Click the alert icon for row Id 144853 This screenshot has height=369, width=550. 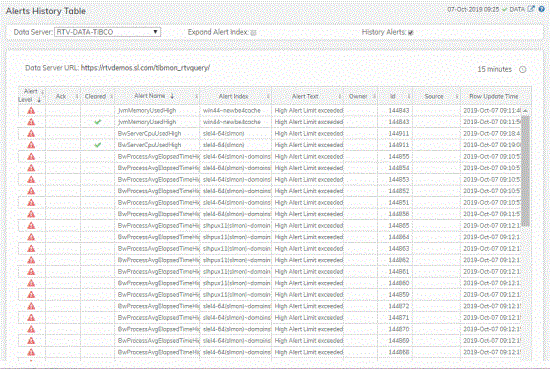tap(31, 180)
